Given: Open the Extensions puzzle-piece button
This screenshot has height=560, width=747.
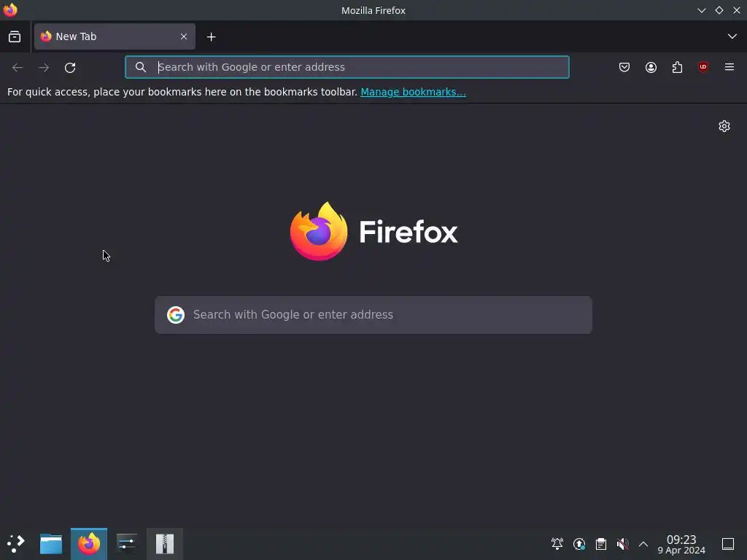Looking at the screenshot, I should coord(677,67).
